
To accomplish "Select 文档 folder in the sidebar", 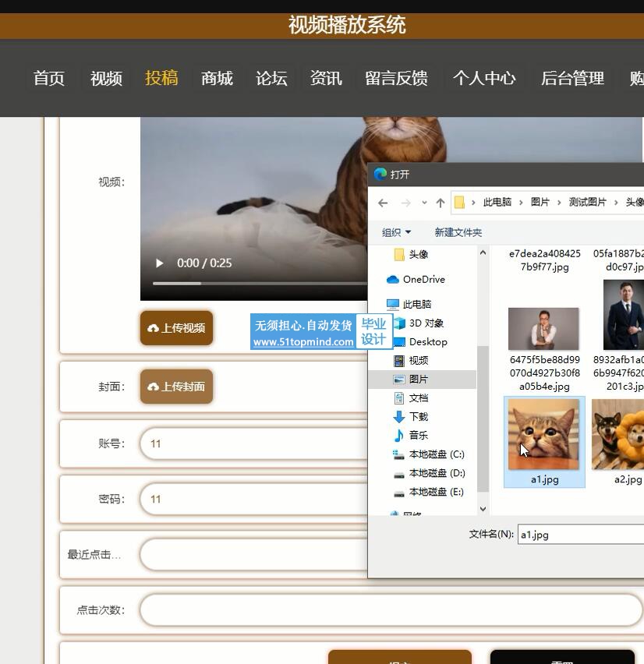I will [x=412, y=397].
